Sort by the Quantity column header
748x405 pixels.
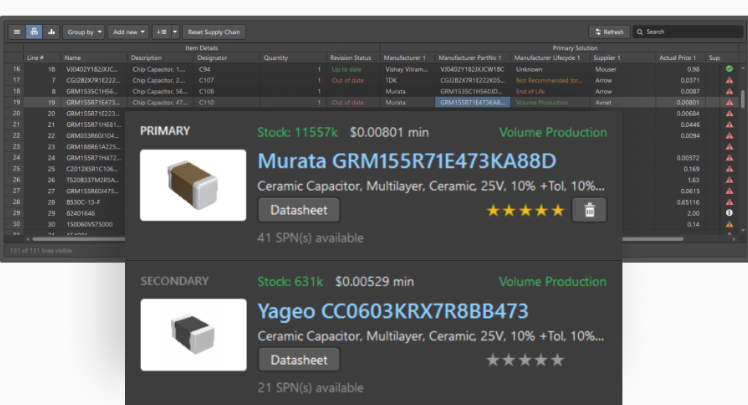(276, 58)
